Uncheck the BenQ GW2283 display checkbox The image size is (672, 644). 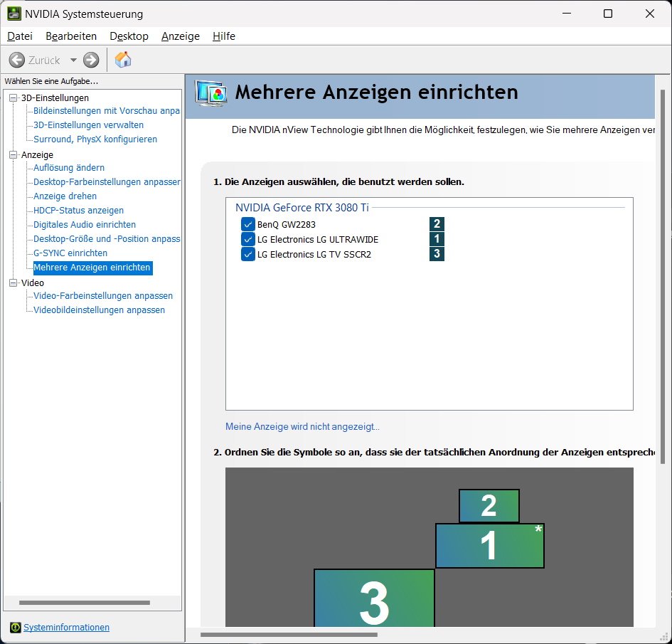click(247, 224)
